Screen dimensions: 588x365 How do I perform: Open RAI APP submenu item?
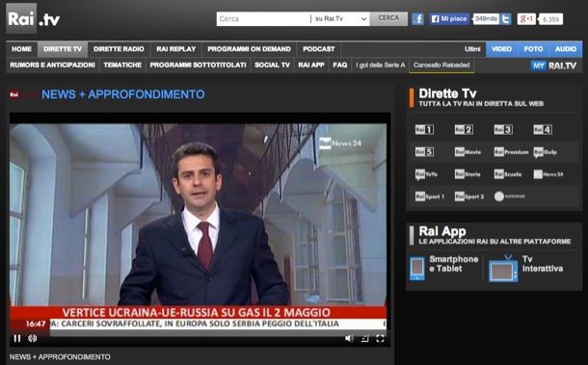pyautogui.click(x=311, y=65)
